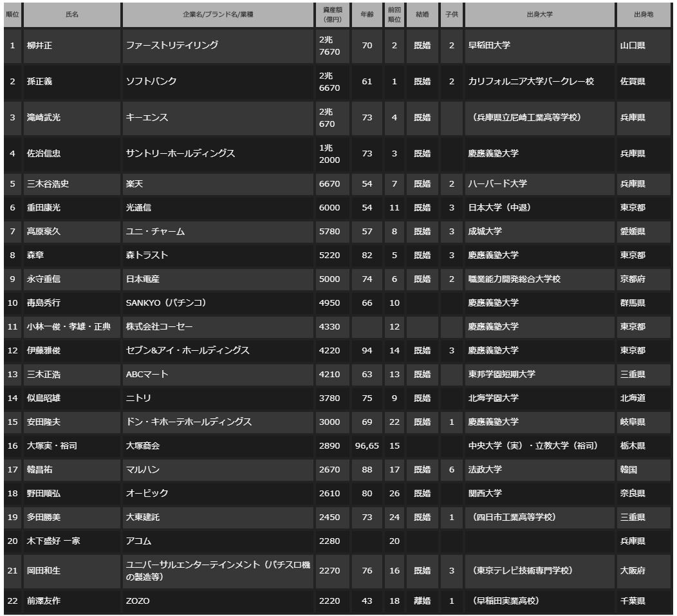
Task: Select the name 多田勝美
Action: click(x=44, y=517)
